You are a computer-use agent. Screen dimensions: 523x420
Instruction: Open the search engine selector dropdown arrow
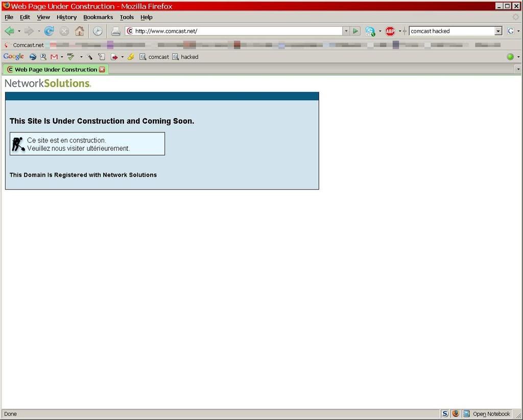pyautogui.click(x=518, y=31)
